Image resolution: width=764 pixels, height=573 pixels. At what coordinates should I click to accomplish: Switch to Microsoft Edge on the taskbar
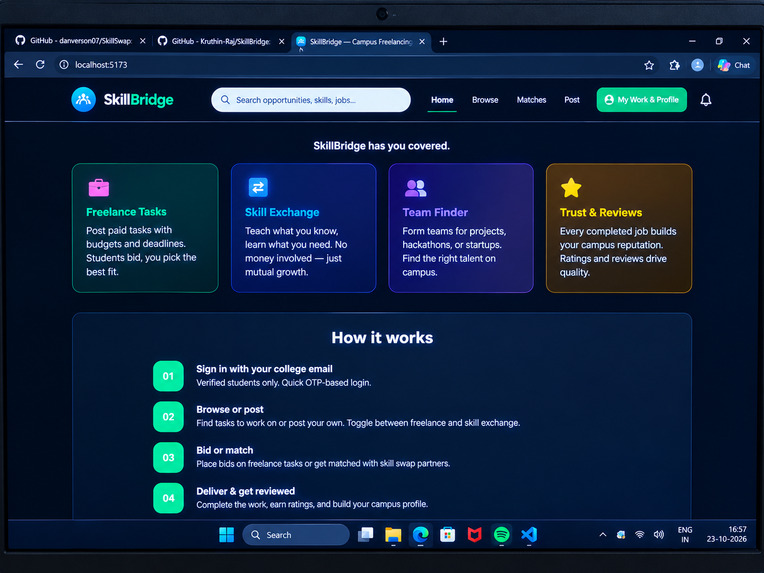pyautogui.click(x=420, y=535)
